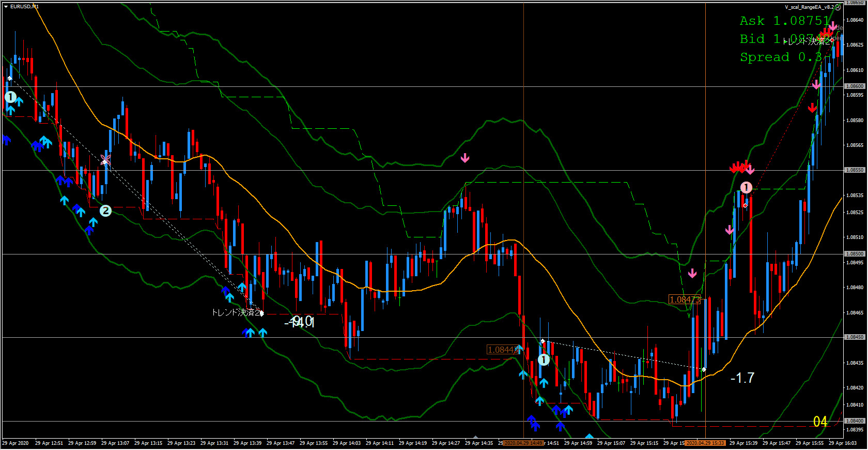This screenshot has height=450, width=868.
Task: Click the 1.08500 price level tag
Action: (x=855, y=253)
